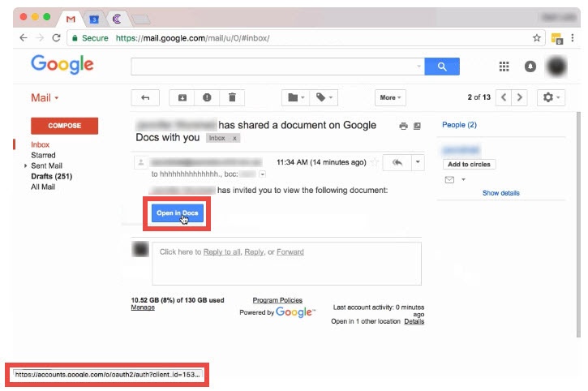The width and height of the screenshot is (588, 391).
Task: Click the browser back arrow
Action: tap(24, 38)
